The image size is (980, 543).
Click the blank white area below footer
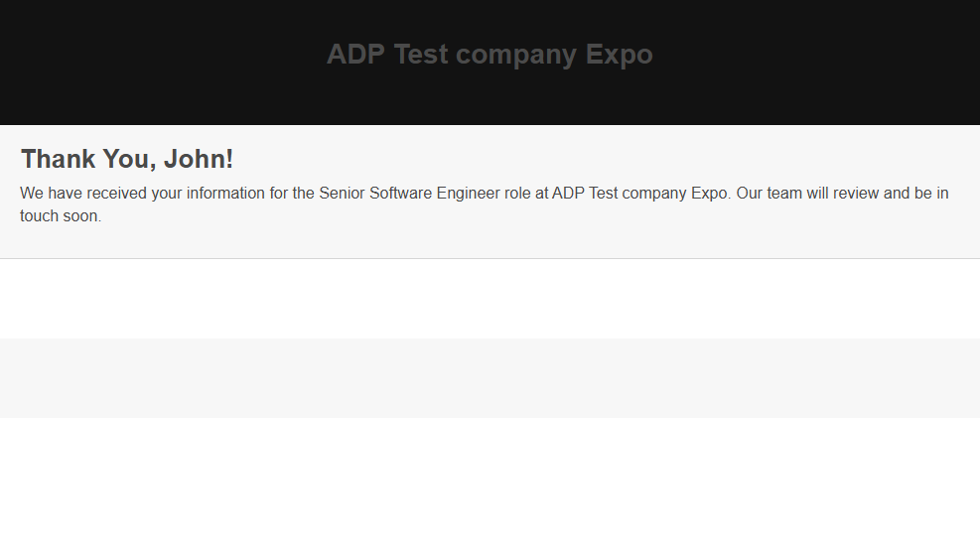click(x=490, y=481)
